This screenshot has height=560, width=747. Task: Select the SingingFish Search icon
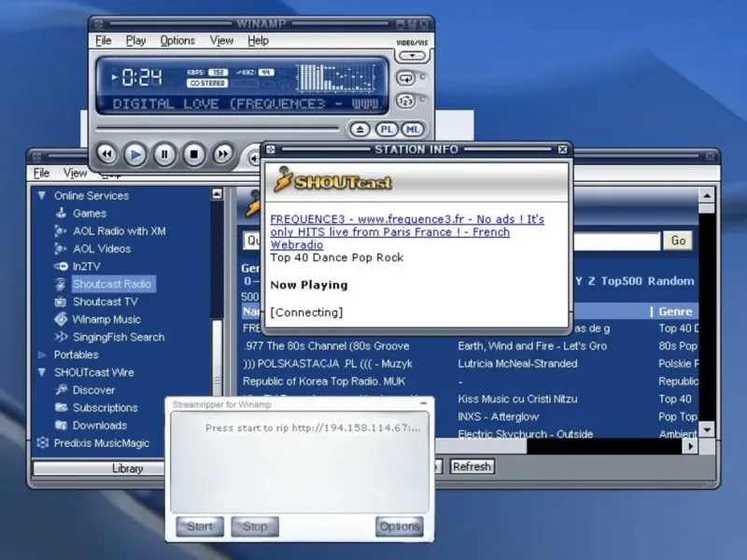pyautogui.click(x=61, y=337)
